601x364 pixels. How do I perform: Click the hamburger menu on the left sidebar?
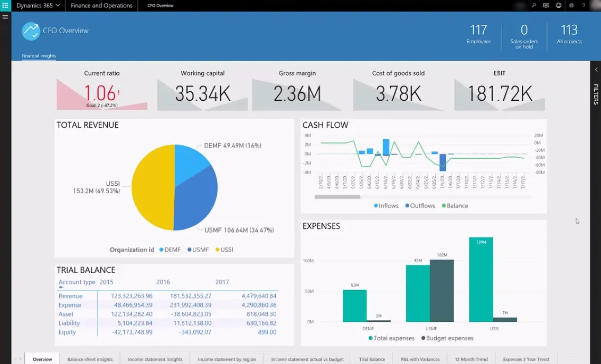[x=5, y=16]
